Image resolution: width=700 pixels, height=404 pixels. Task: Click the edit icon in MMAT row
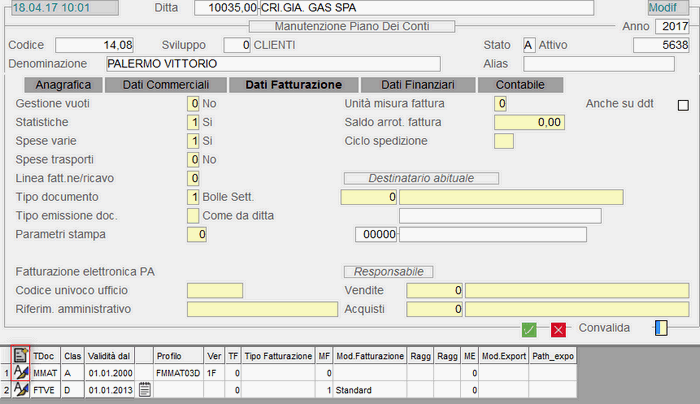pyautogui.click(x=21, y=372)
